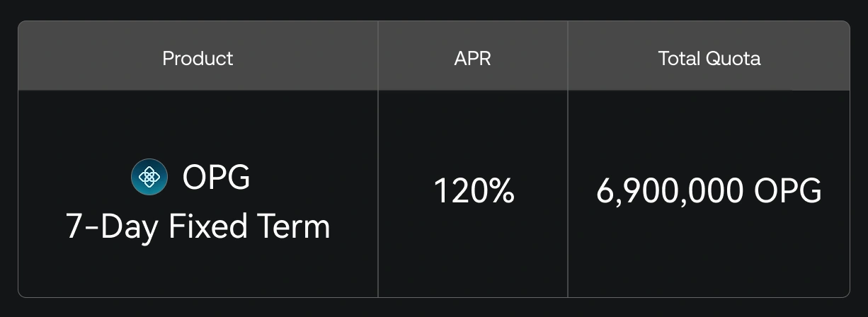Click the digit 7 in 7-Day
Image resolution: width=868 pixels, height=317 pixels.
75,226
